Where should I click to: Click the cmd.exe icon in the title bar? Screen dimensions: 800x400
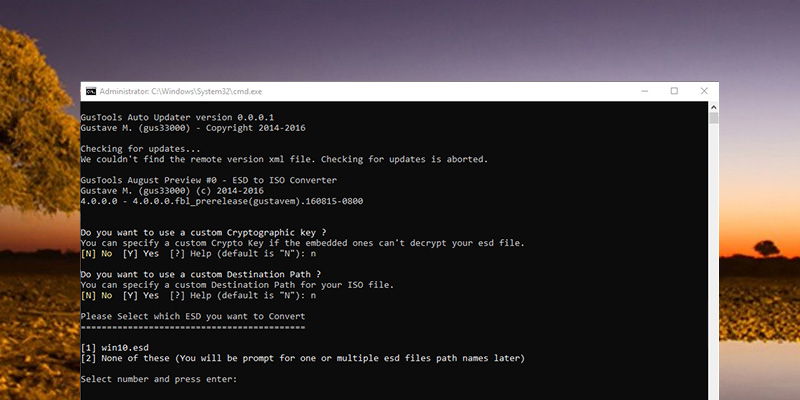pyautogui.click(x=91, y=91)
